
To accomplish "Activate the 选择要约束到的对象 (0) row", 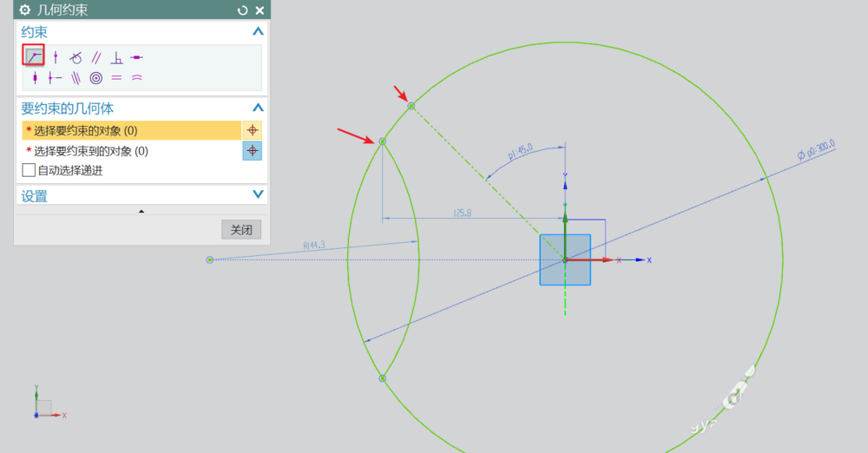I will coord(132,151).
